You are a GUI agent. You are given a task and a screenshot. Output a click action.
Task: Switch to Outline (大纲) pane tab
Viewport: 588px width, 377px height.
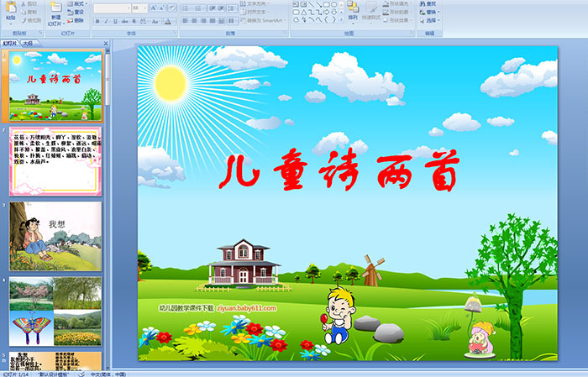point(28,44)
